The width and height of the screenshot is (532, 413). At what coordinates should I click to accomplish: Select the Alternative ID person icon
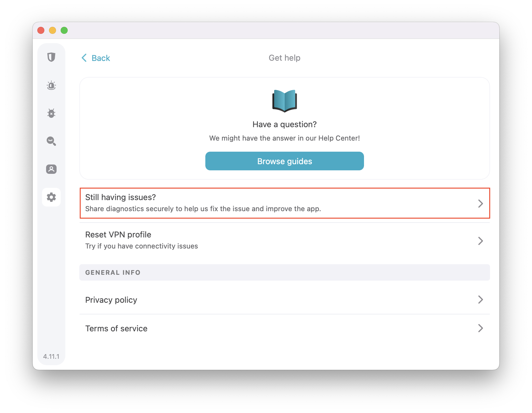point(51,169)
